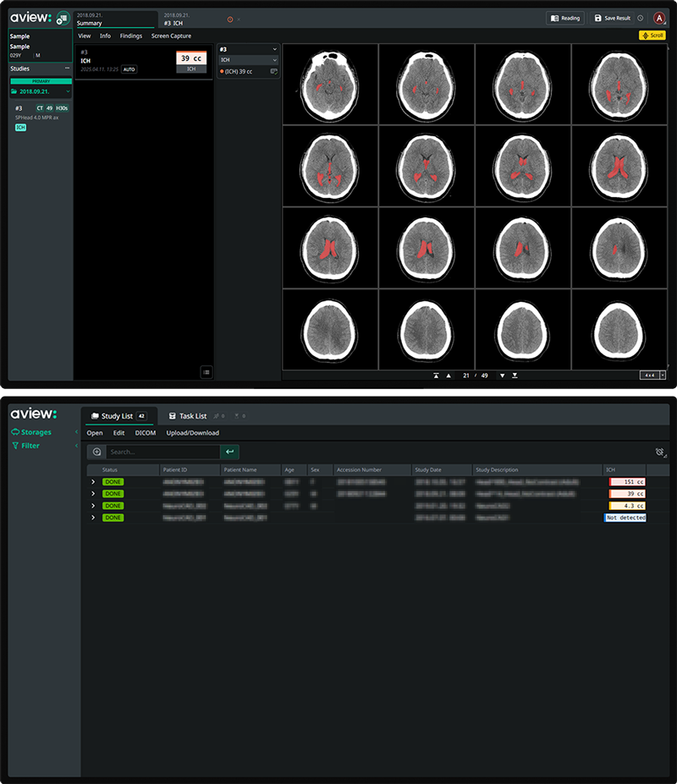
Task: Open the Upload/Download menu
Action: 193,433
